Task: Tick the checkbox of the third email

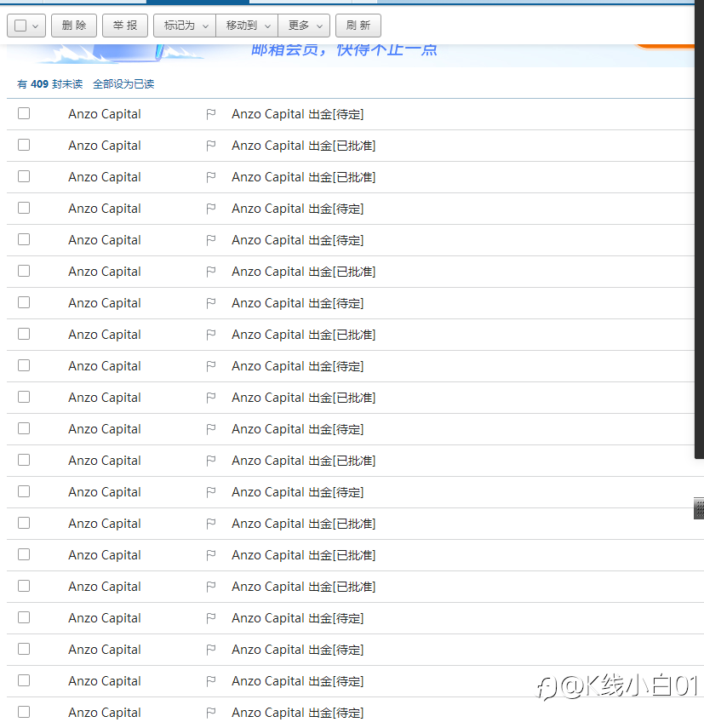Action: click(24, 176)
